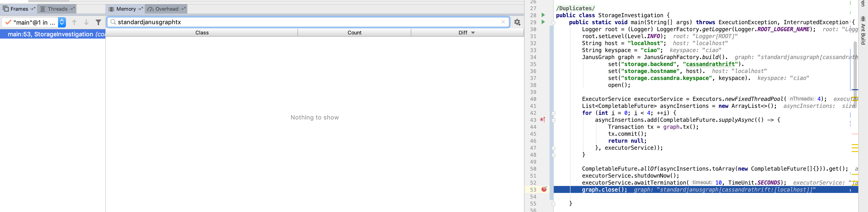The image size is (868, 212).
Task: Click the nThreads: parameter hint
Action: coord(802,99)
